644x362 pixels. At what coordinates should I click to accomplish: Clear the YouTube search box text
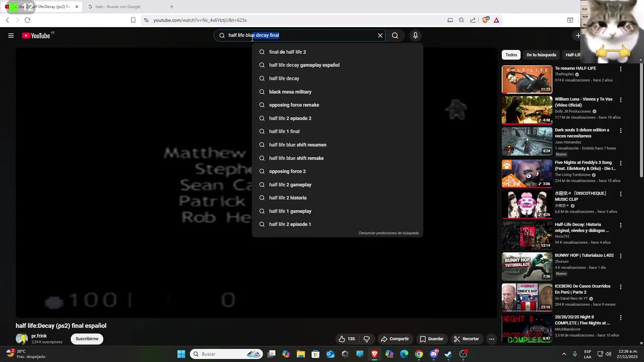pyautogui.click(x=380, y=35)
